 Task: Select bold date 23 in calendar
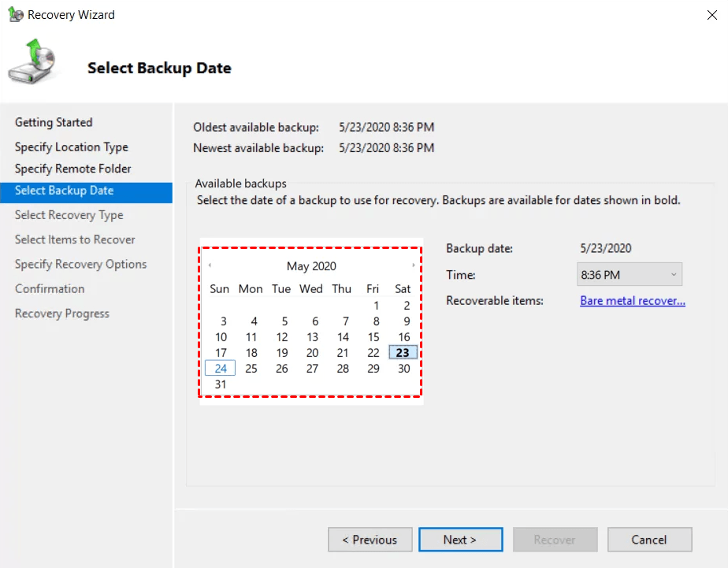point(403,353)
